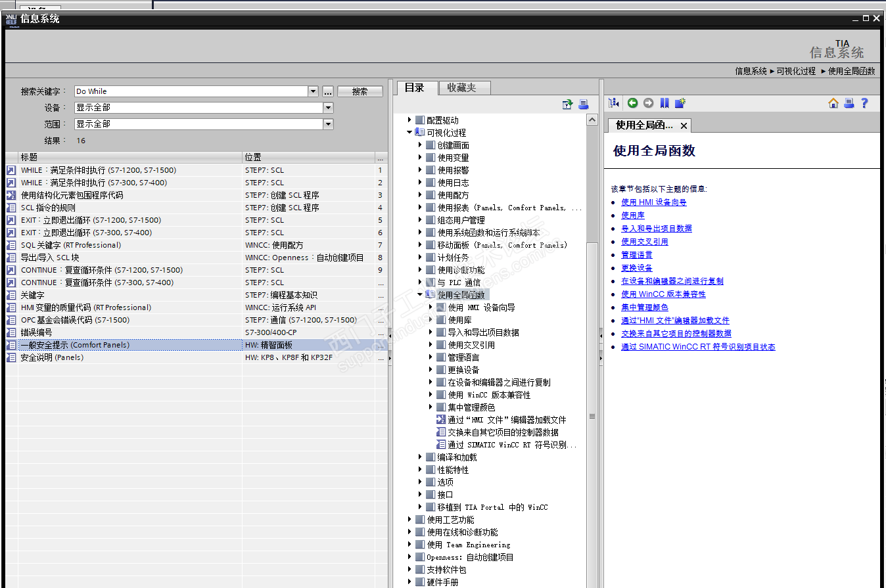
Task: Click the sync with contents tree icon
Action: pyautogui.click(x=614, y=103)
